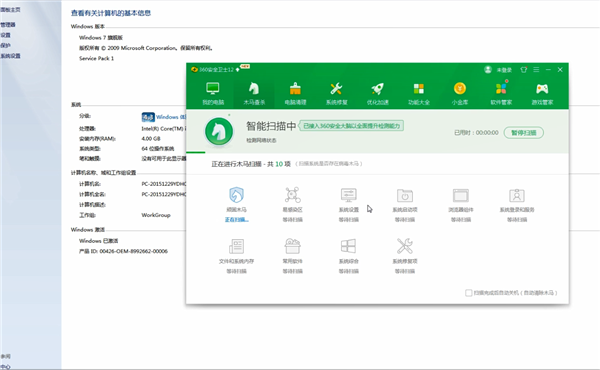Open 远程设置 link in System sidebar

[5, 35]
